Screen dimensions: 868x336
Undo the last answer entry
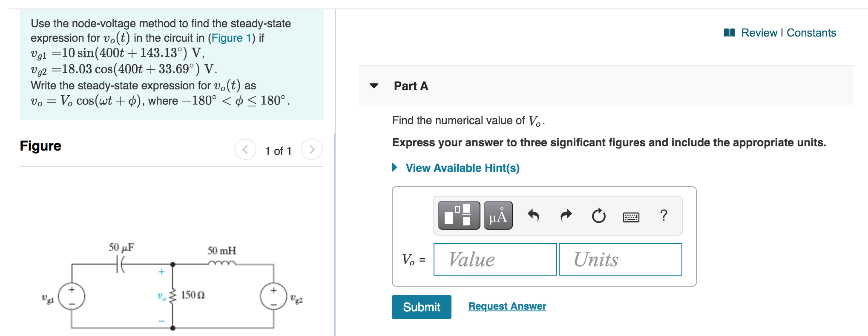click(x=534, y=216)
